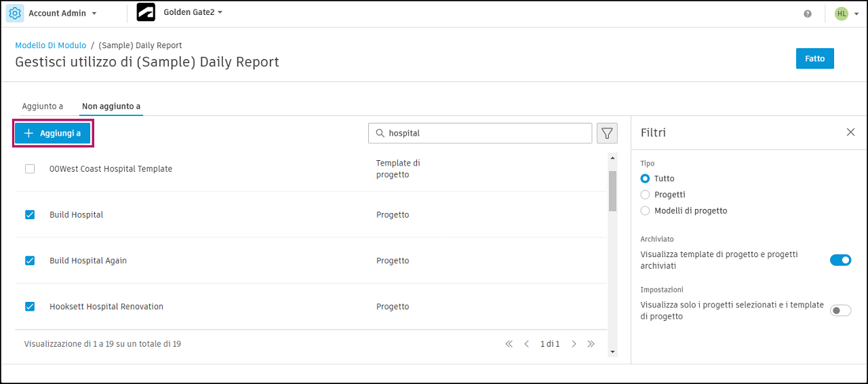Select the Progetti radio button

[x=645, y=195]
